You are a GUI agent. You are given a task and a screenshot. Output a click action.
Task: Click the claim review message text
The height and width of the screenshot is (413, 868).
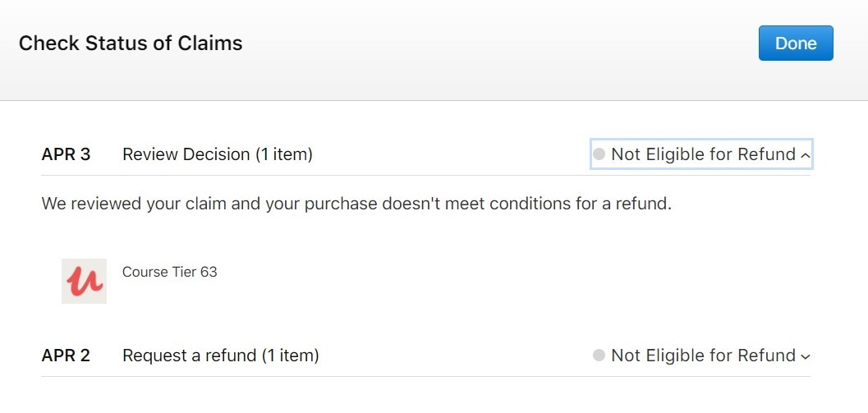click(356, 204)
